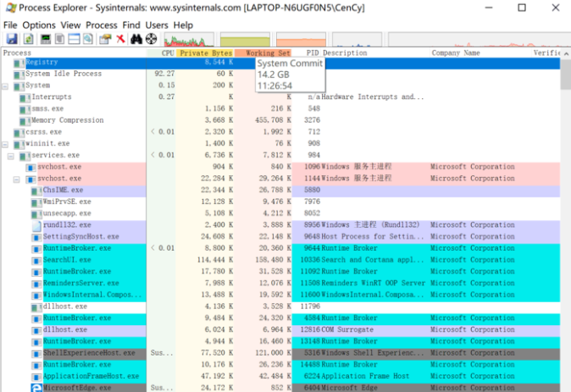Viewport: 571px width, 392px height.
Task: Sort by the Company Name column header
Action: (480, 52)
